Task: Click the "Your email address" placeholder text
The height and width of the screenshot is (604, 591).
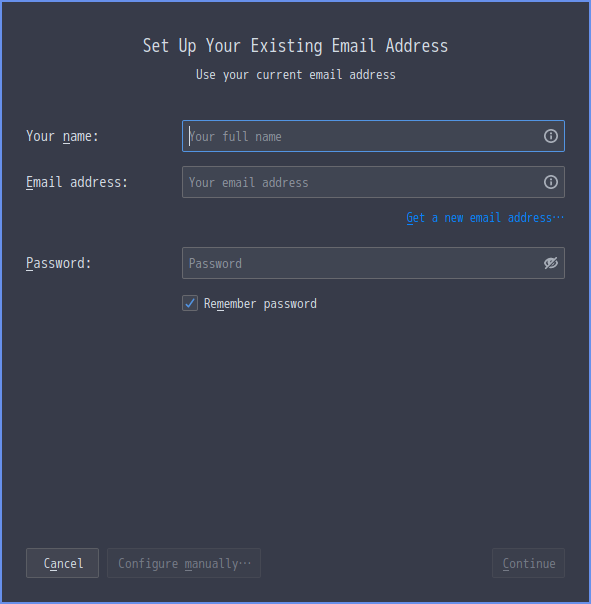Action: click(x=248, y=183)
